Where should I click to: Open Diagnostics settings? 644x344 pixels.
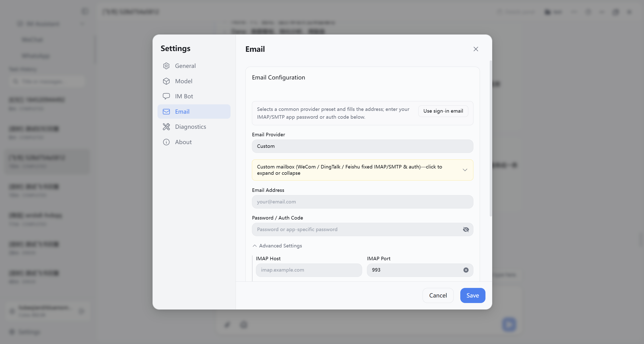click(194, 127)
